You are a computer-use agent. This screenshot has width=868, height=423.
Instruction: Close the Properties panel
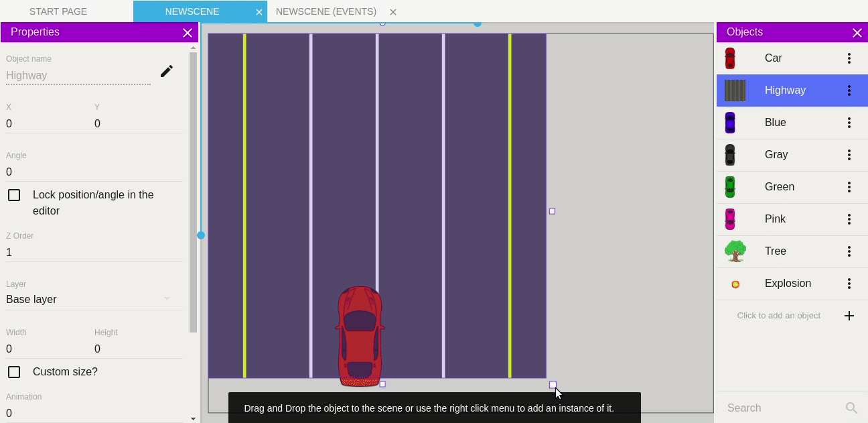click(188, 33)
